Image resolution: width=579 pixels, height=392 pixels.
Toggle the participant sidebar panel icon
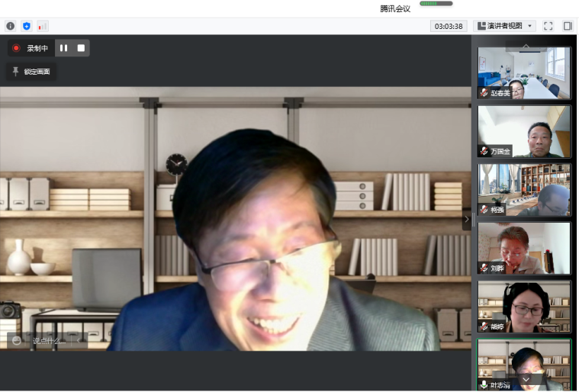568,26
